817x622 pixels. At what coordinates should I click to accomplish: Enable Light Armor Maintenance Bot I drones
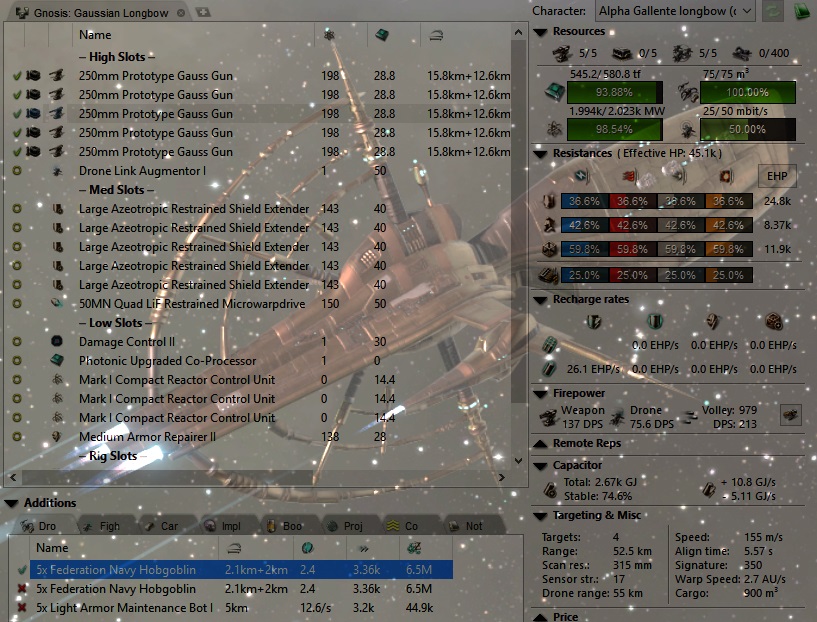click(x=22, y=608)
